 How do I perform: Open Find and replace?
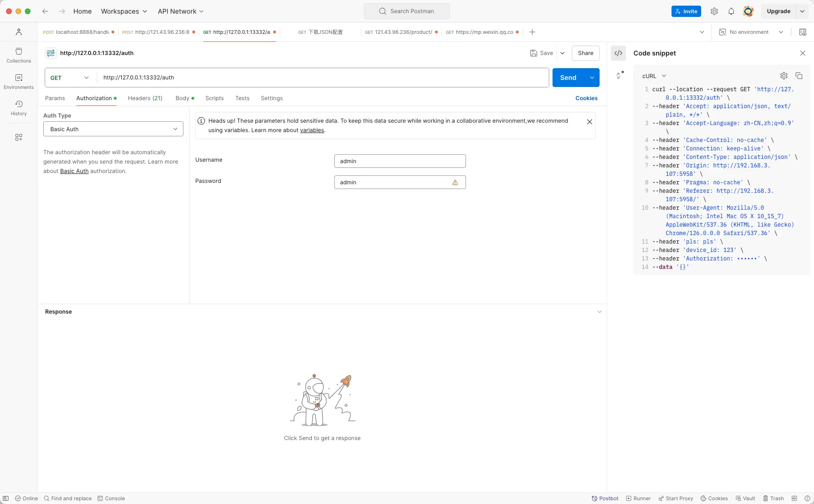click(x=68, y=498)
